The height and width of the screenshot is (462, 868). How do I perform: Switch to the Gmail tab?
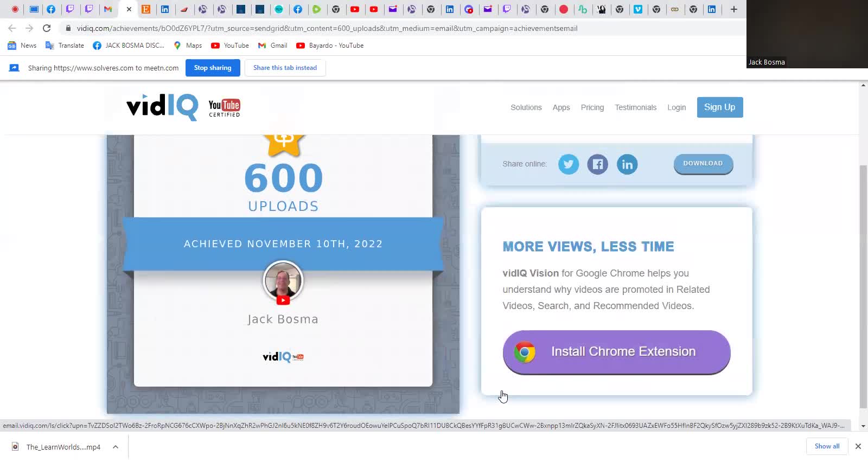tap(108, 9)
